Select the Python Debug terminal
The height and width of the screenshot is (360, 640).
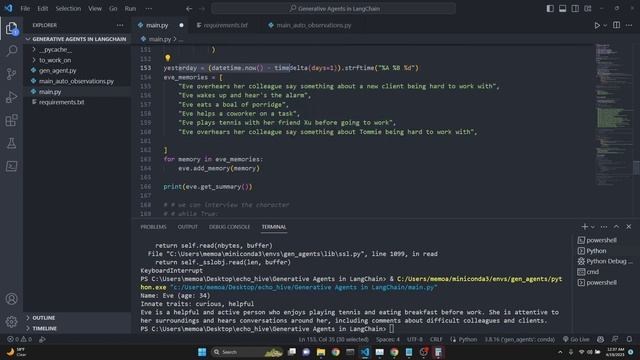click(x=605, y=261)
